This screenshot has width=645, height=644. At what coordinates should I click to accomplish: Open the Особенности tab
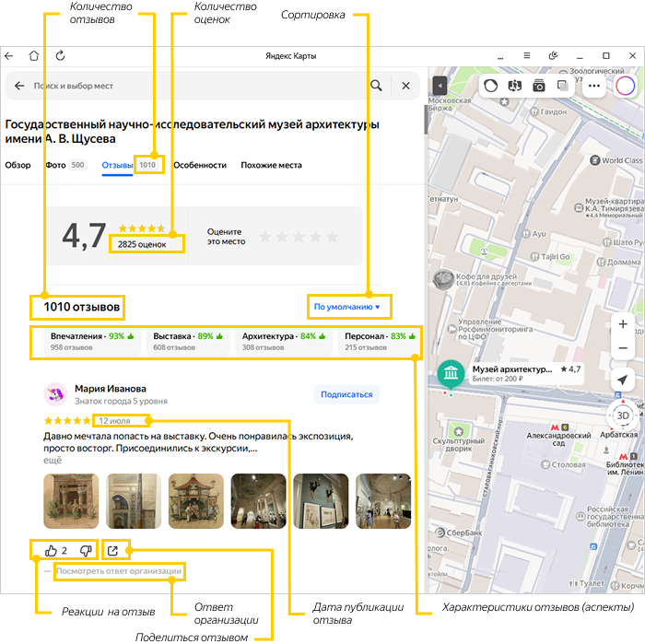(200, 165)
